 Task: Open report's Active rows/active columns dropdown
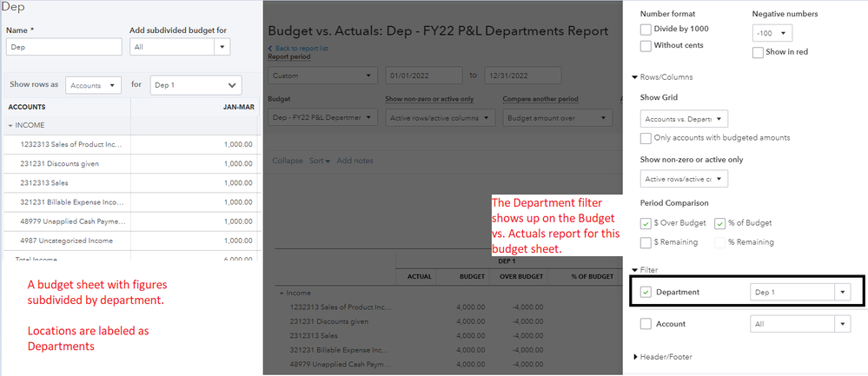(x=441, y=118)
